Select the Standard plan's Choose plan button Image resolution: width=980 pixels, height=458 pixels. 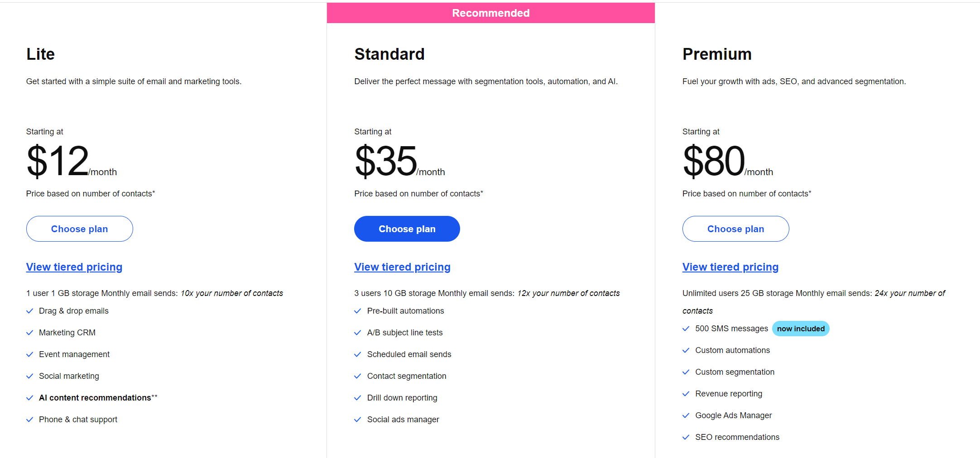407,229
